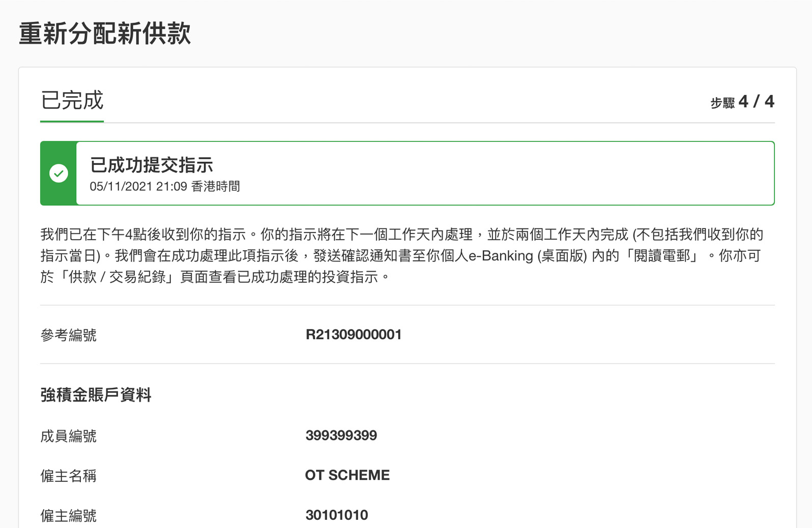Click the 僱主名稱 label
This screenshot has height=528, width=812.
68,476
